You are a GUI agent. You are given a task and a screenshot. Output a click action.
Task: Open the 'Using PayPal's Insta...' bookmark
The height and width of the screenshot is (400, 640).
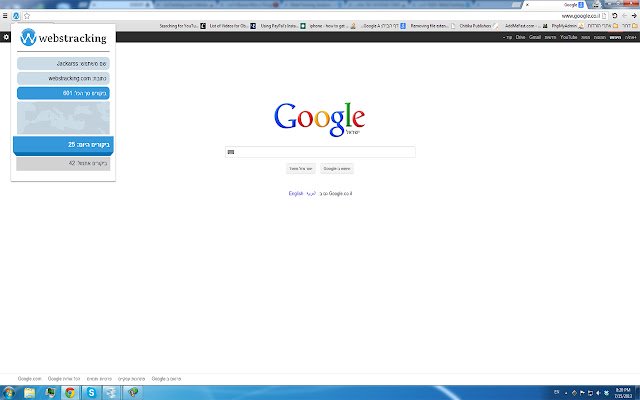(283, 26)
